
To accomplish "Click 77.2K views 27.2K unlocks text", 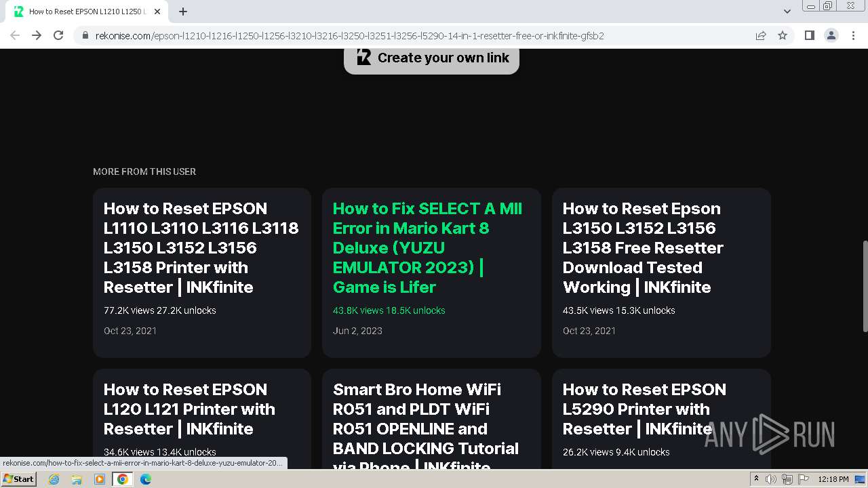I will coord(160,310).
